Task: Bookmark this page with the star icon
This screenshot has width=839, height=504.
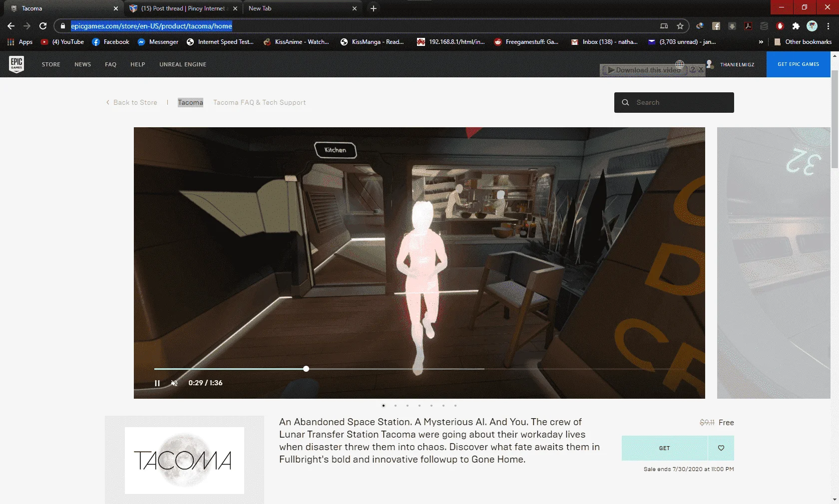Action: [x=680, y=26]
